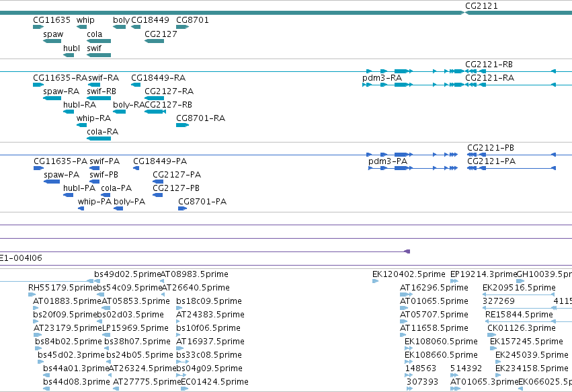The width and height of the screenshot is (572, 392).
Task: Click the purple BAC clone end marker
Action: click(x=407, y=251)
